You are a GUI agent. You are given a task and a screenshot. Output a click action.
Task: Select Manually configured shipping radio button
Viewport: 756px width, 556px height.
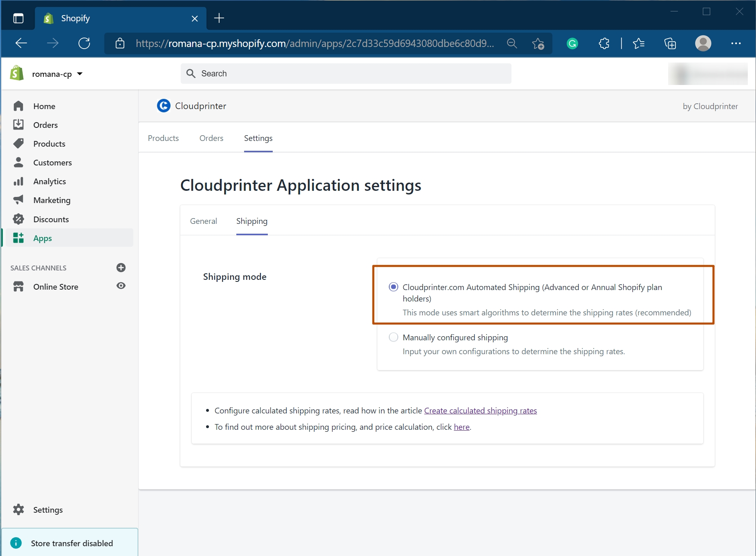393,337
